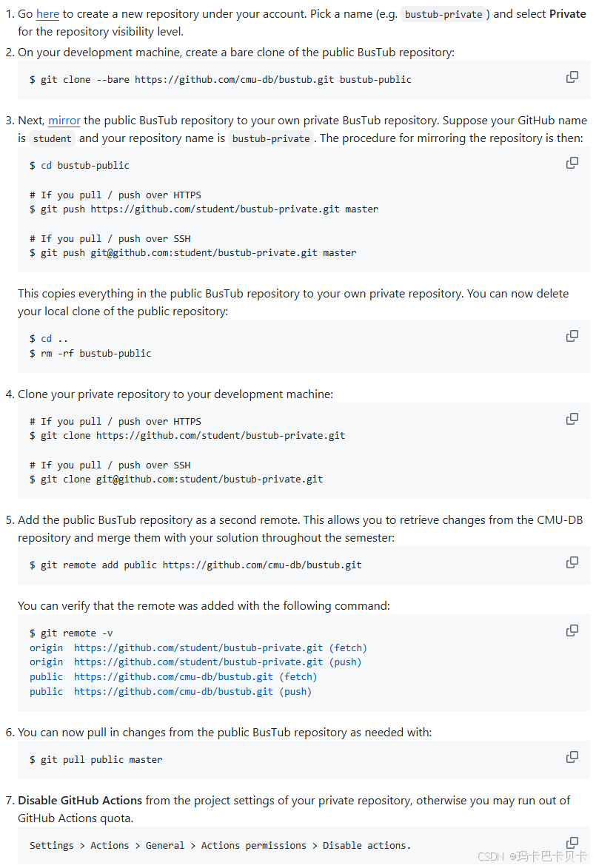Viewport: 596px width, 868px height.
Task: Copy the Disable actions settings path
Action: coord(572,842)
